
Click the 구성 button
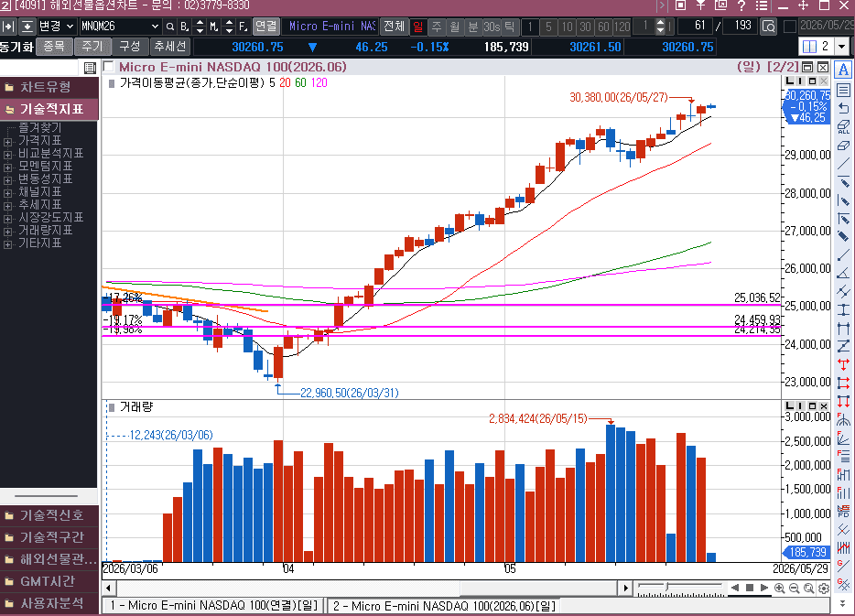click(130, 47)
